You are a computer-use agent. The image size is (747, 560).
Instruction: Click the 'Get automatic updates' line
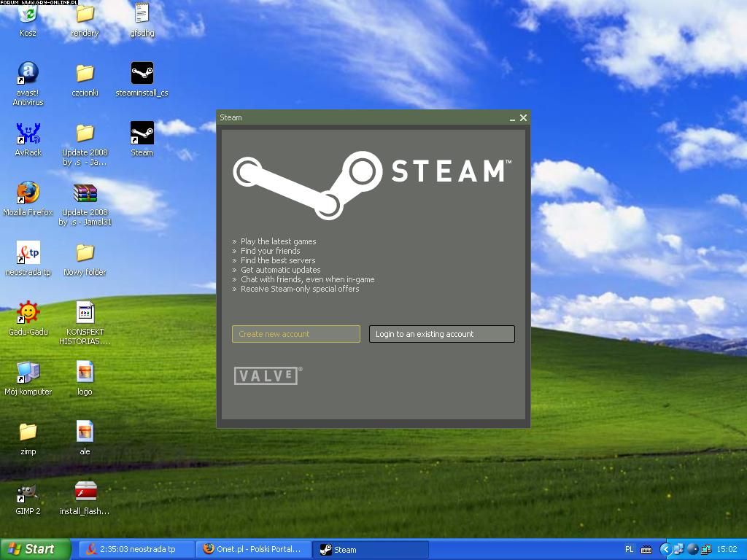coord(280,270)
